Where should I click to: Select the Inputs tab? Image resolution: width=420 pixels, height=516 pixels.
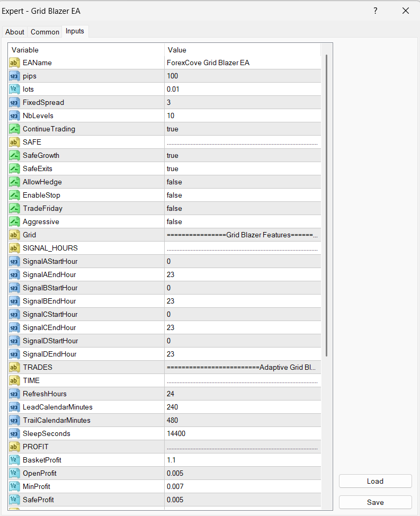(75, 31)
